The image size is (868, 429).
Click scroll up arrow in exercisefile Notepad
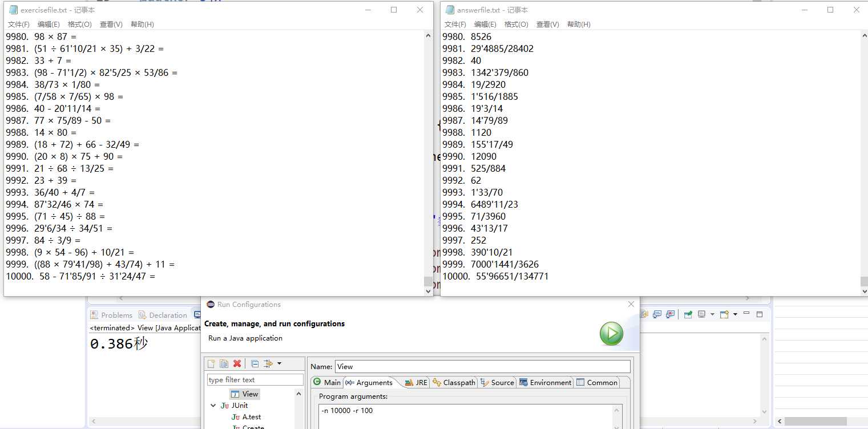pos(429,35)
